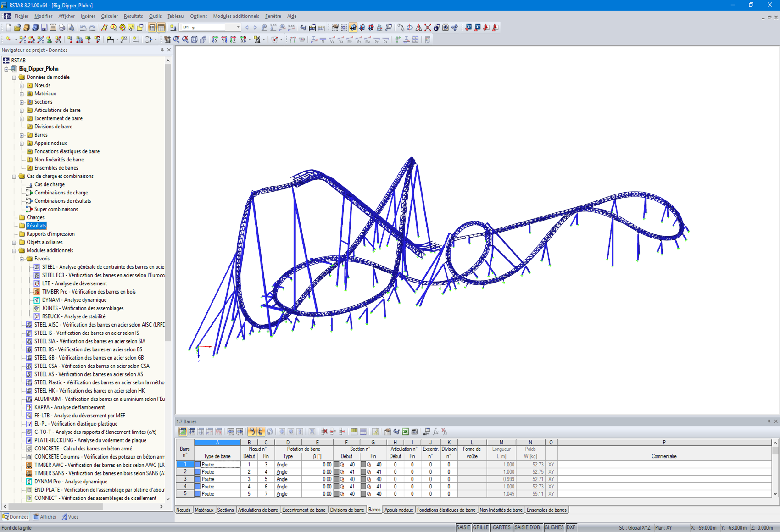Toggle the highlighted selection-sync button in table toolbar
Image resolution: width=780 pixels, height=532 pixels.
[251, 432]
